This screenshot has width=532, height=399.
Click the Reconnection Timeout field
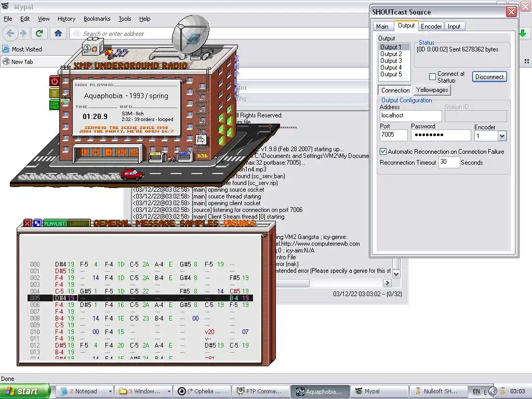tap(449, 162)
